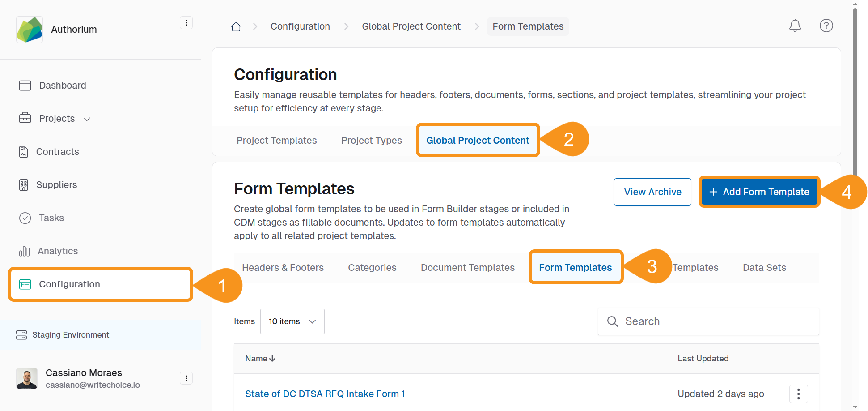The width and height of the screenshot is (868, 411).
Task: Select the Contracts icon in the sidebar
Action: tap(25, 151)
